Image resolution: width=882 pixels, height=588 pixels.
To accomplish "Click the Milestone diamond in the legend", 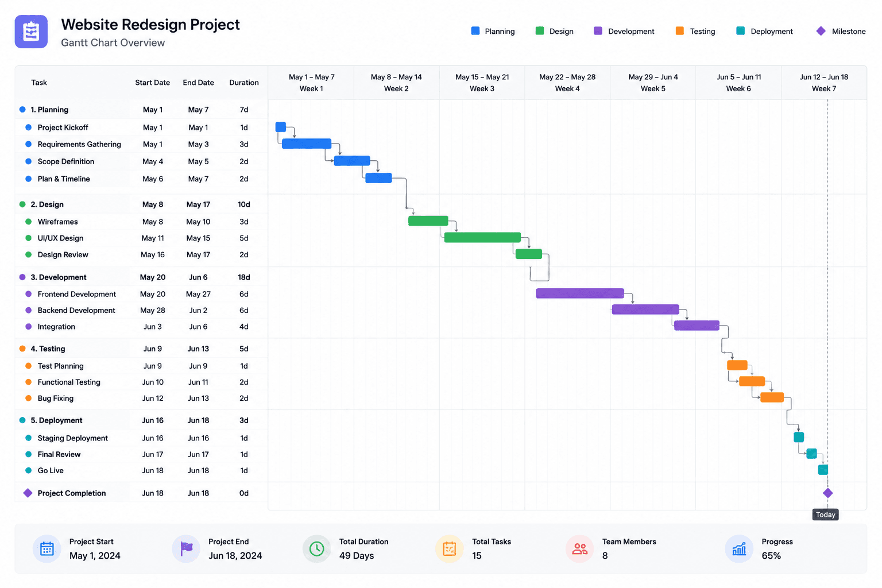I will (821, 31).
